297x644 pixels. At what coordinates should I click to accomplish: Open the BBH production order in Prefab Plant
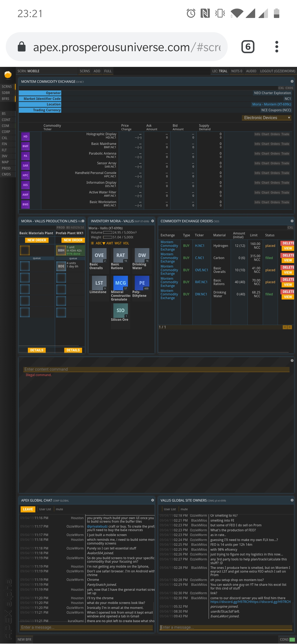pos(61,251)
